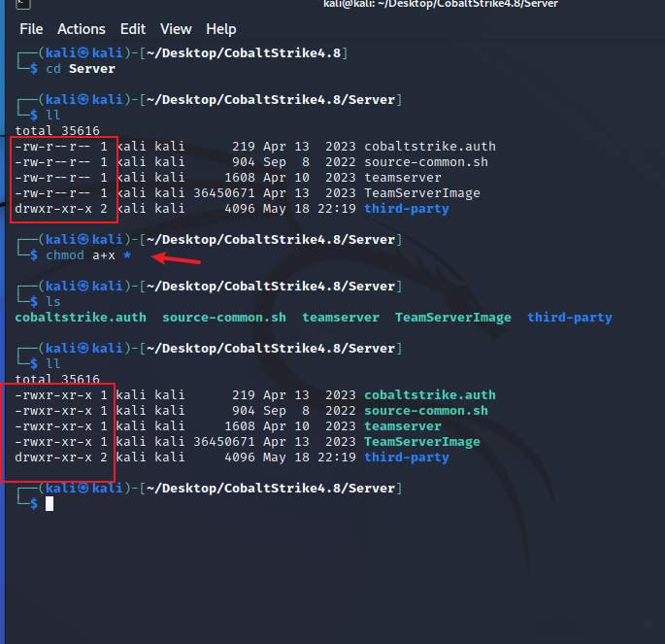Focus the blinking cursor at the last prompt

50,503
